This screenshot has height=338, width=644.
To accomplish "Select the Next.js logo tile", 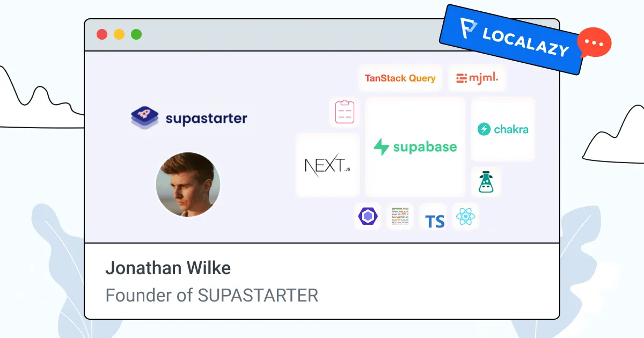I will pos(327,165).
